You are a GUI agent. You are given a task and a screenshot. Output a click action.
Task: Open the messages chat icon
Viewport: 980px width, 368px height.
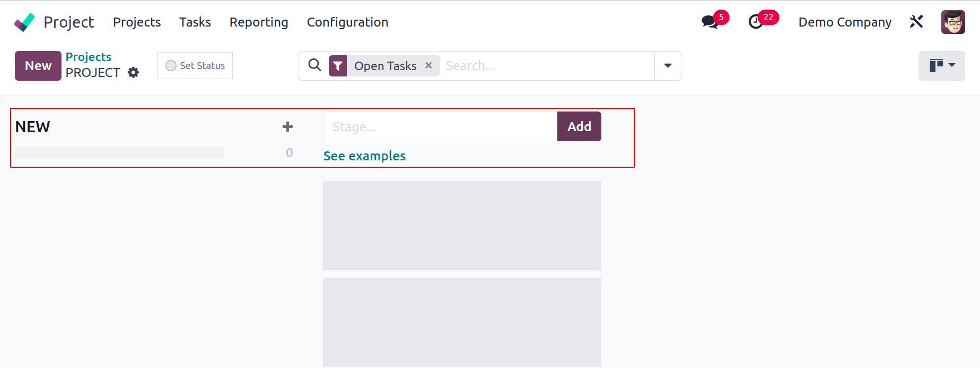[710, 22]
